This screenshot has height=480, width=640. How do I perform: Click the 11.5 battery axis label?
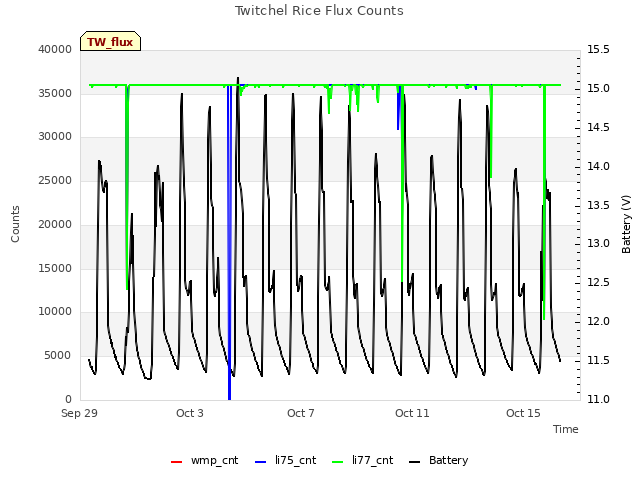click(x=598, y=360)
